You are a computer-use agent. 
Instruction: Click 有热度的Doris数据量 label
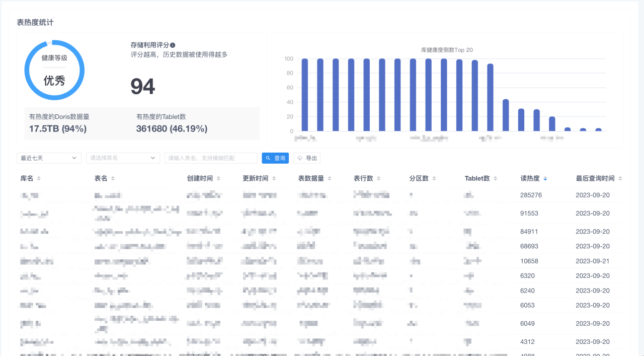pos(59,117)
